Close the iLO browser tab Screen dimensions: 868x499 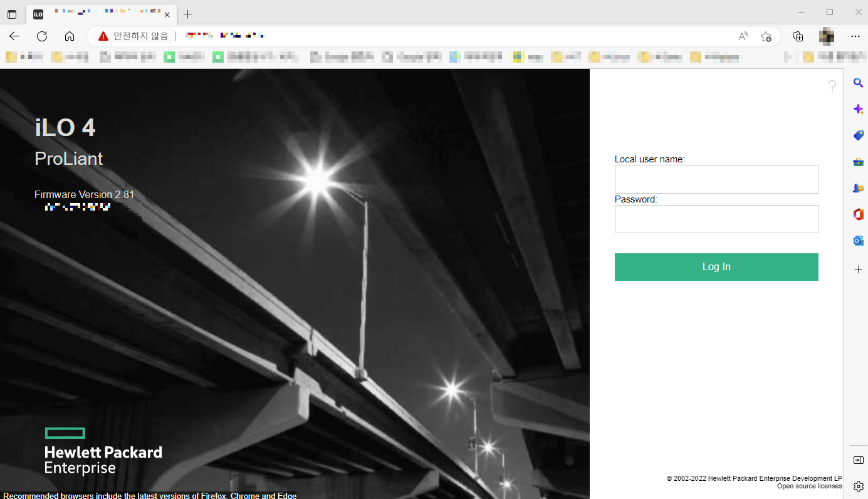tap(167, 14)
